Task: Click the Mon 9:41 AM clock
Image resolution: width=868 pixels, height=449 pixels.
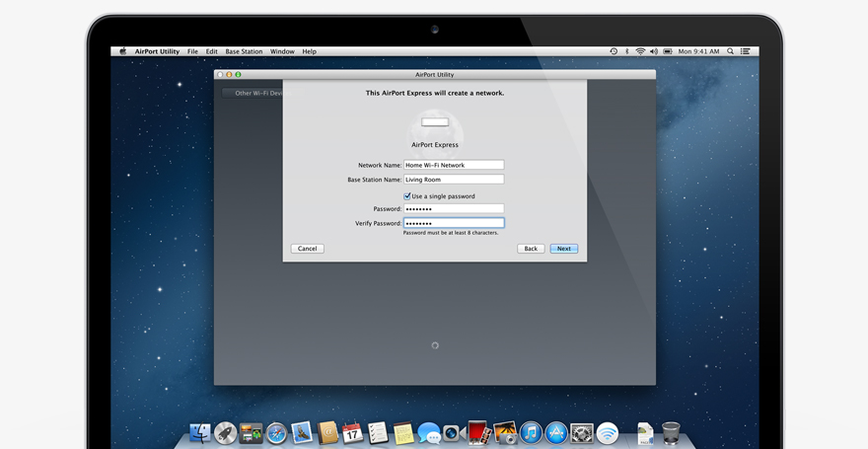Action: pos(698,51)
